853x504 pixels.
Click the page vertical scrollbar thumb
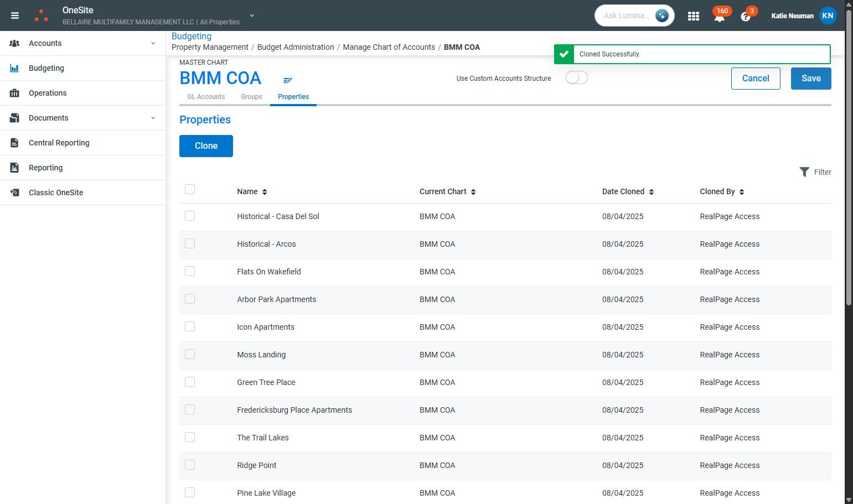coord(849,157)
